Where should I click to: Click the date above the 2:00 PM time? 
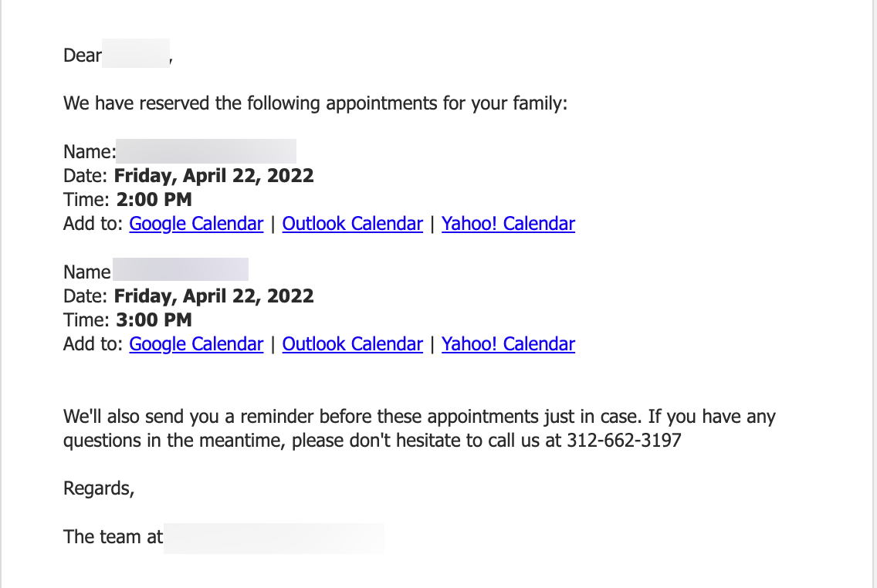click(x=214, y=175)
